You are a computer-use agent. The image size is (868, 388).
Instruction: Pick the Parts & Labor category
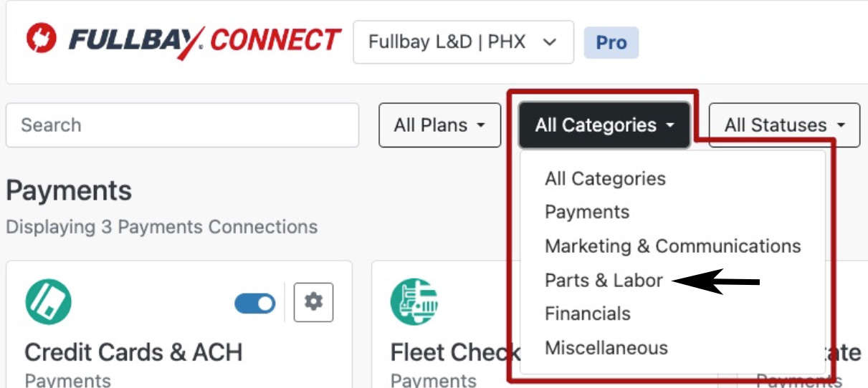coord(604,280)
